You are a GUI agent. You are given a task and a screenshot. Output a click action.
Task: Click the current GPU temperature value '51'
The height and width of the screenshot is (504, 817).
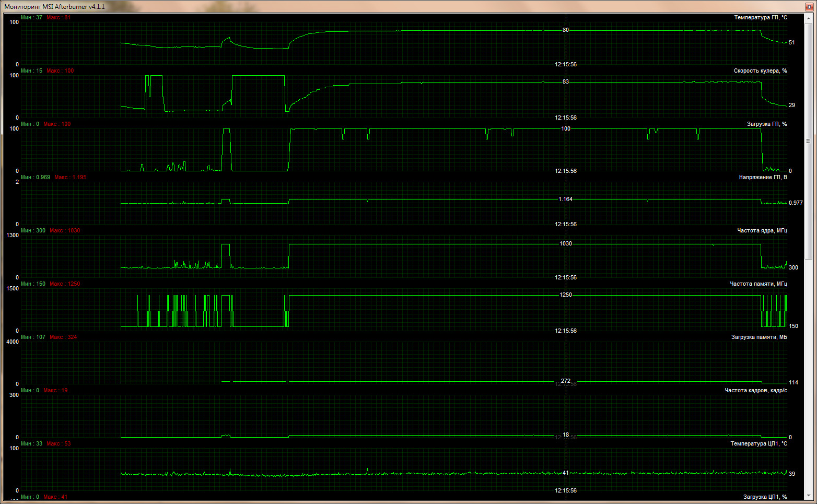coord(792,43)
